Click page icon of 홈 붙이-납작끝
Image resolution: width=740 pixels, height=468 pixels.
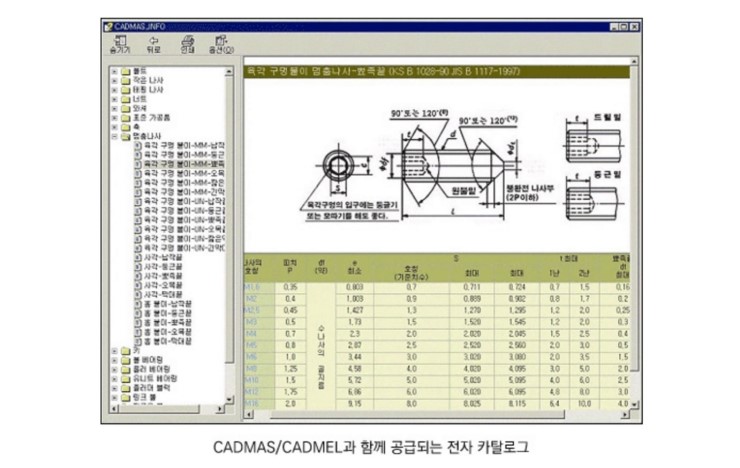pyautogui.click(x=138, y=304)
